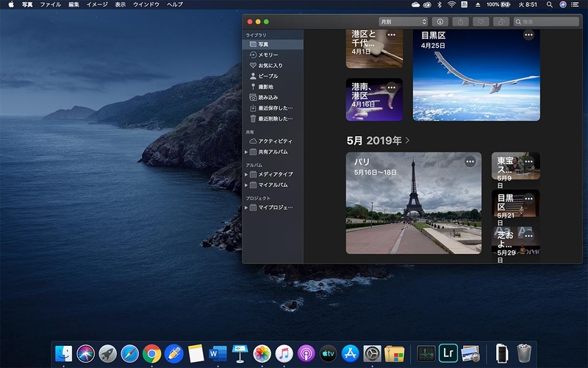The height and width of the screenshot is (368, 588).
Task: Expand the 共有アルバム disclosure triangle
Action: point(246,152)
